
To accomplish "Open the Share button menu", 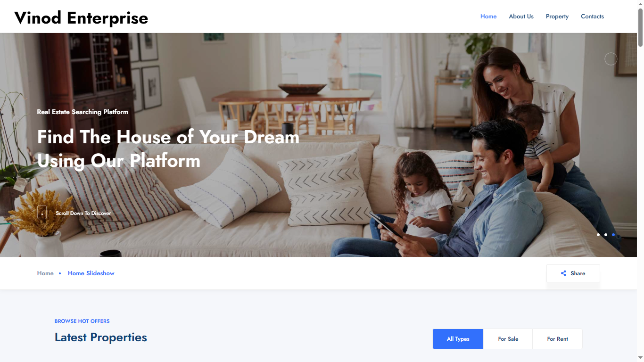I will pyautogui.click(x=573, y=273).
